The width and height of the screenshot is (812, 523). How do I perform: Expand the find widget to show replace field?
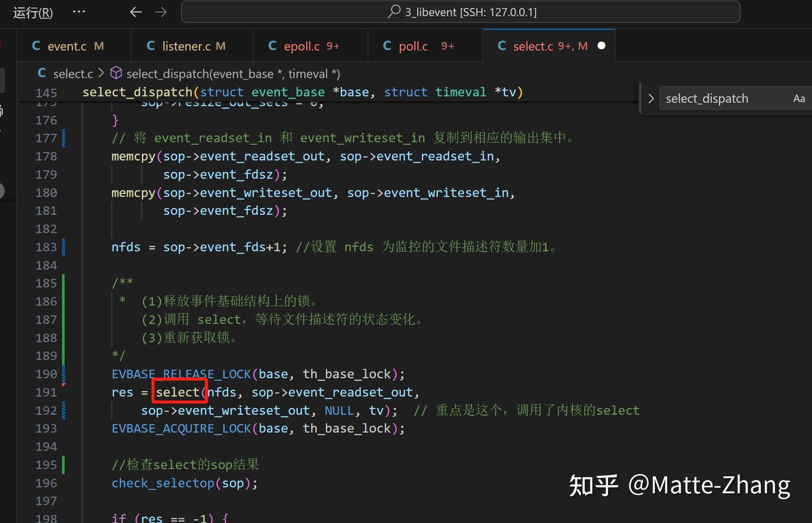651,98
